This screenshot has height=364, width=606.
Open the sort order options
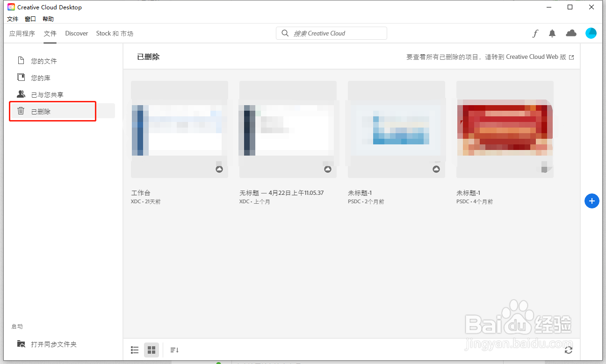click(174, 350)
